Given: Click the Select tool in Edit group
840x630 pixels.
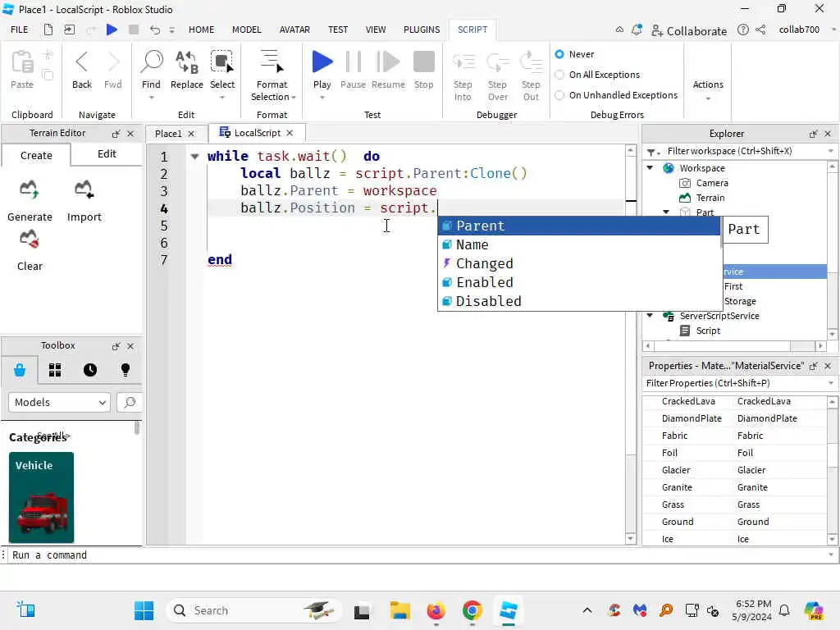Looking at the screenshot, I should point(221,74).
